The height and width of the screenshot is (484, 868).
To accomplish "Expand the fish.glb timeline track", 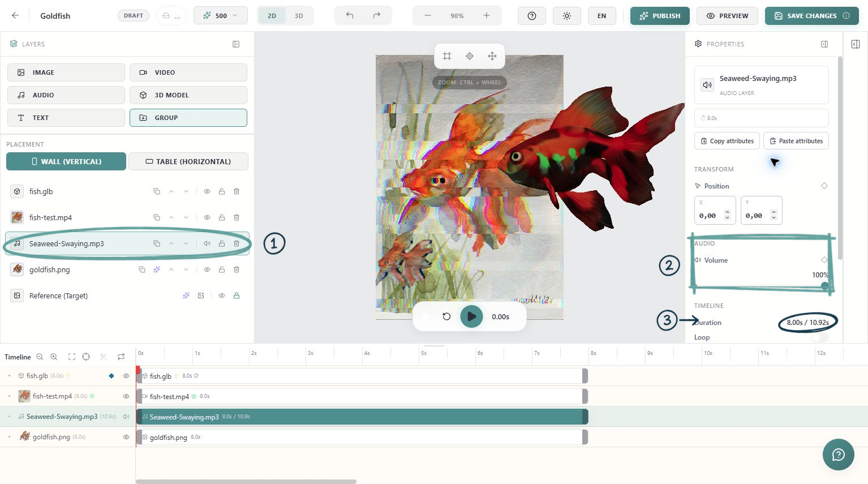I will (x=10, y=376).
